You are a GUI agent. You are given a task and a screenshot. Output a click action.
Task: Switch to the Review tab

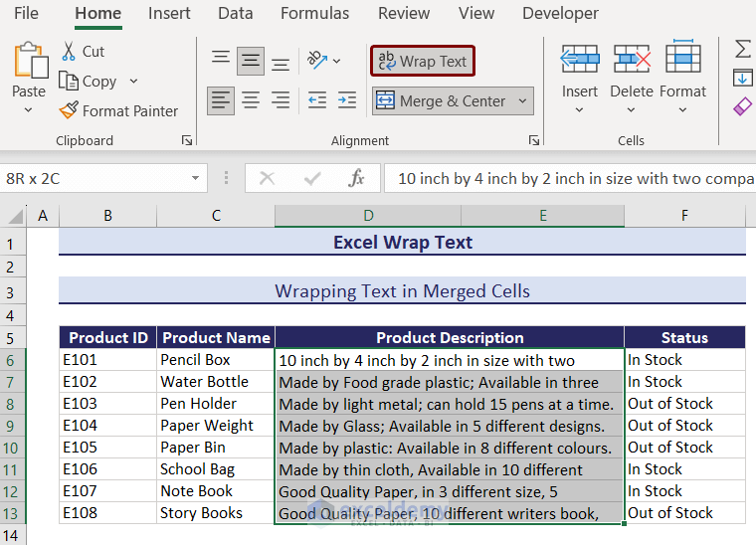pyautogui.click(x=404, y=14)
